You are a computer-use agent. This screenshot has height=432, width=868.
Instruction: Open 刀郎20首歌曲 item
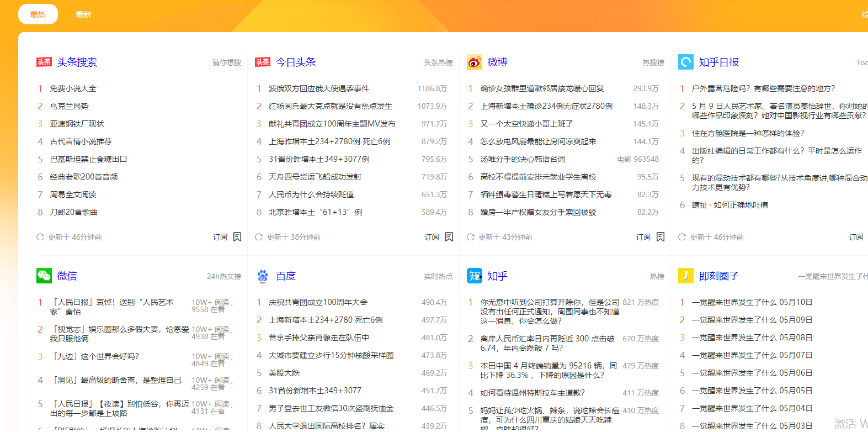[x=73, y=212]
